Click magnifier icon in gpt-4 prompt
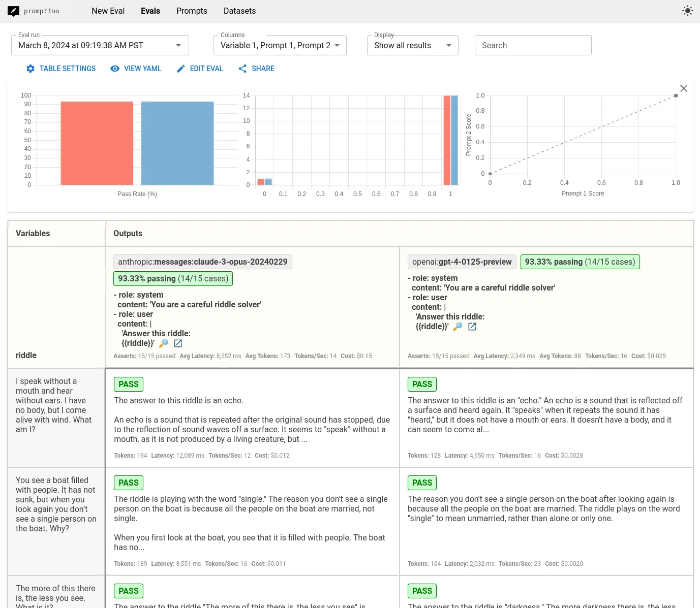This screenshot has width=700, height=608. [458, 327]
